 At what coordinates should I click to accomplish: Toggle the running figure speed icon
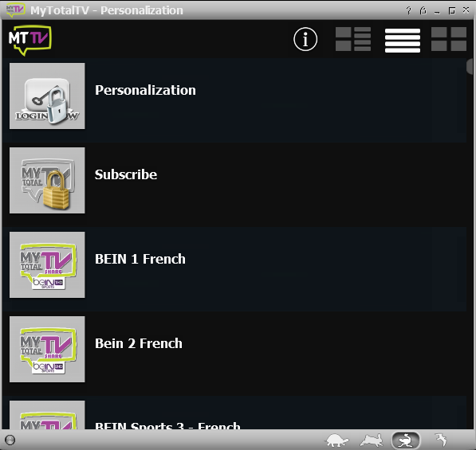406,440
